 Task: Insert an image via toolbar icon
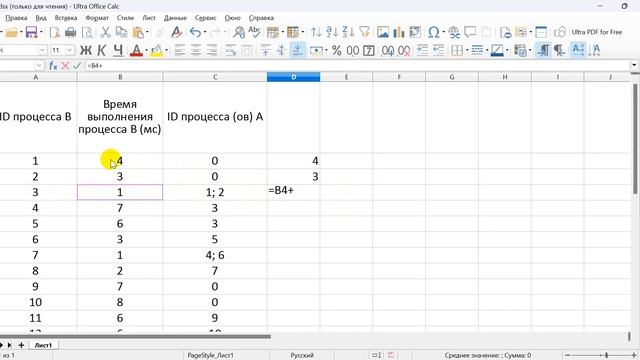[x=383, y=32]
